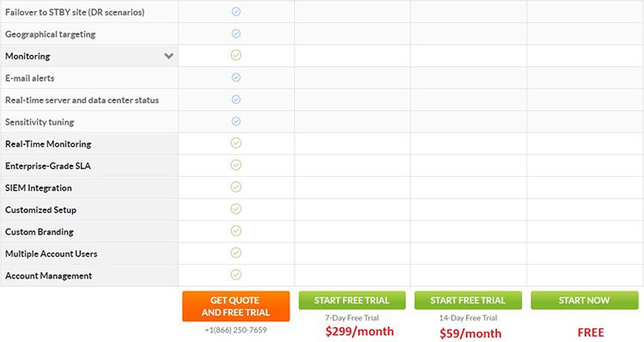Image resolution: width=644 pixels, height=342 pixels.
Task: Click the Monitoring row checkmark icon
Action: point(236,55)
